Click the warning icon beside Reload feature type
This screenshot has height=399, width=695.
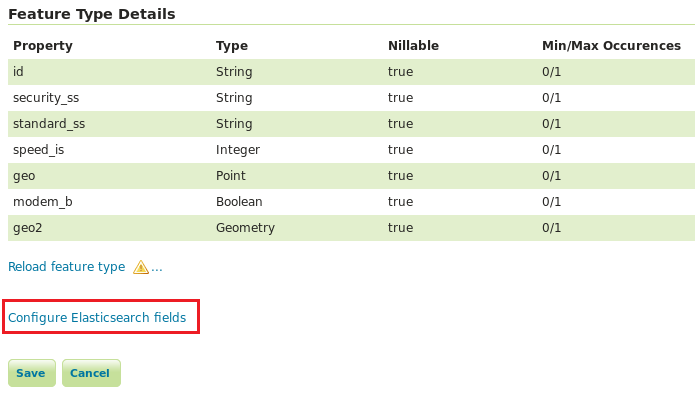point(141,267)
